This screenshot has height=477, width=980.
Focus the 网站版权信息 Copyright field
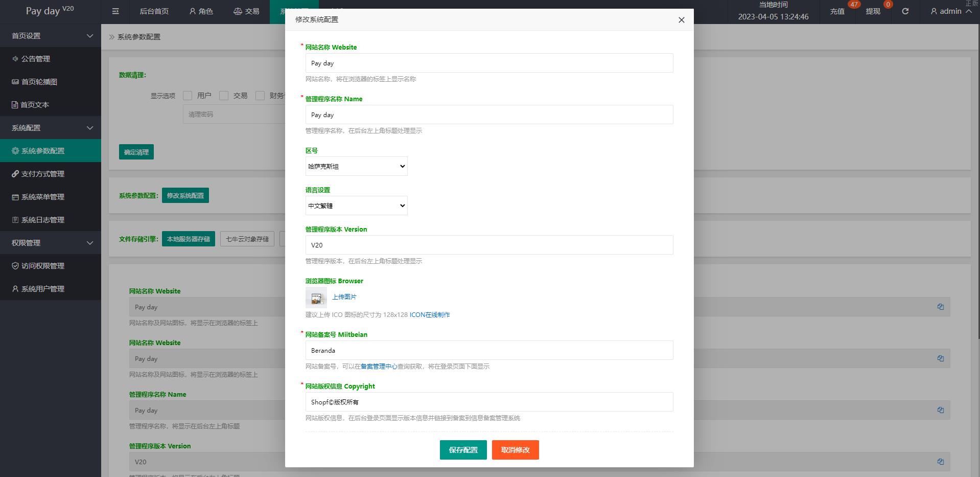(x=489, y=402)
